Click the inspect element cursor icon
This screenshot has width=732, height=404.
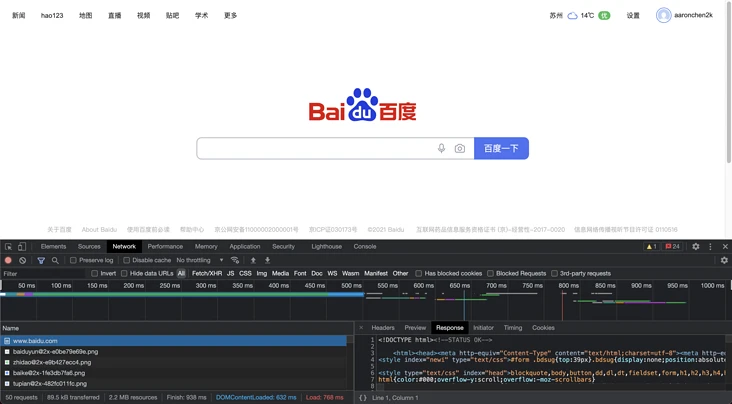tap(8, 247)
